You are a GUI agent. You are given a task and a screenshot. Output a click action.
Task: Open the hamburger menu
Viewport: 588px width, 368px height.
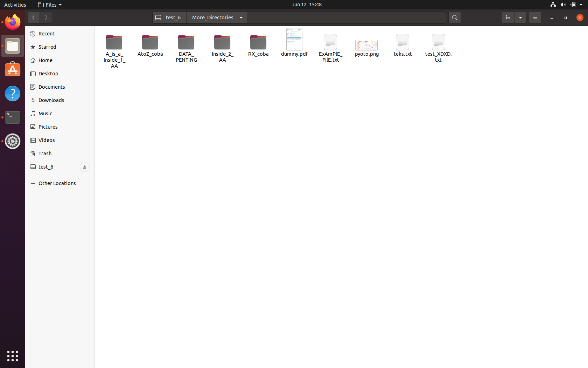pos(535,18)
